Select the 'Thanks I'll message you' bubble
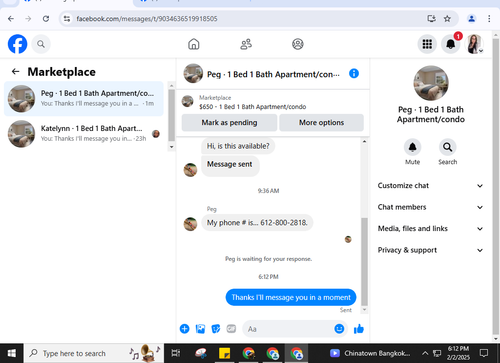 291,297
